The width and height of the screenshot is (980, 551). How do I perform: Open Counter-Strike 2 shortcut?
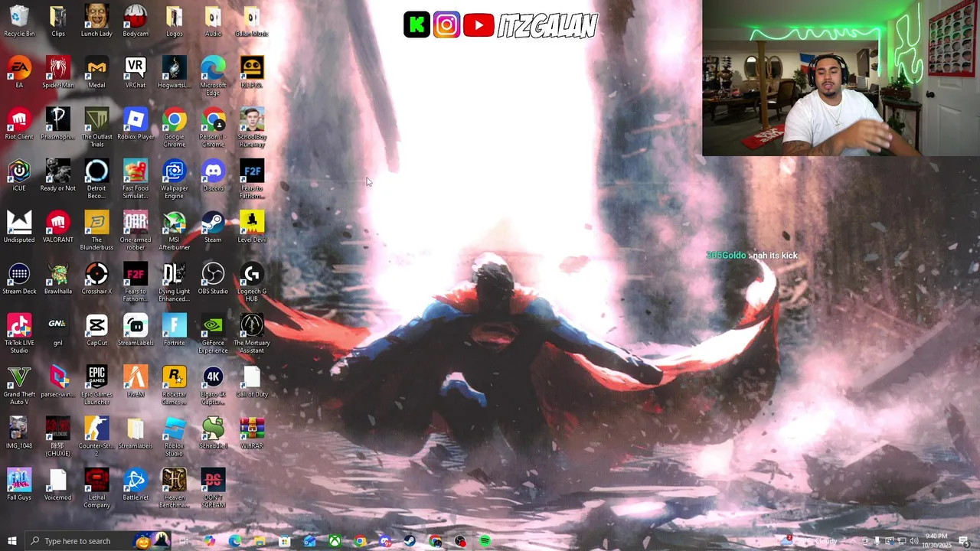pos(96,435)
